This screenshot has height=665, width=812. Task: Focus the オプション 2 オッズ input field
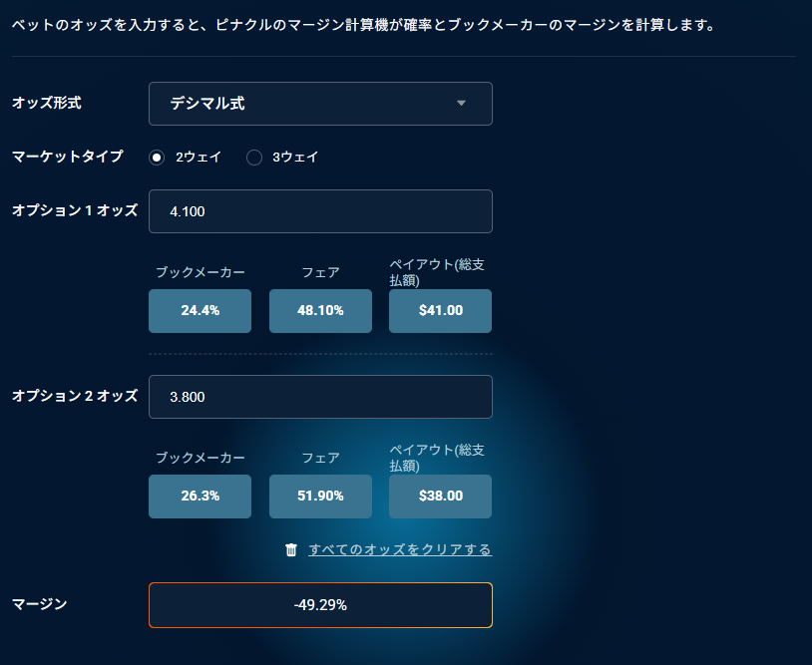(320, 397)
